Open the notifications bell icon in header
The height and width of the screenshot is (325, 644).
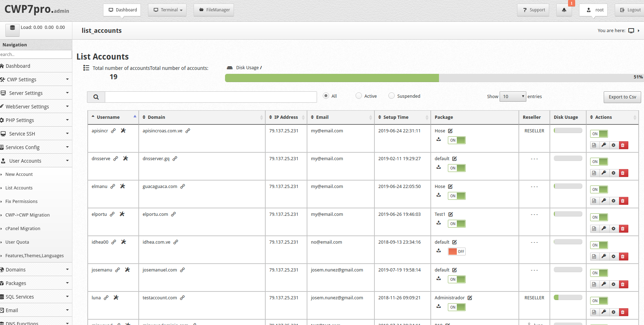564,10
